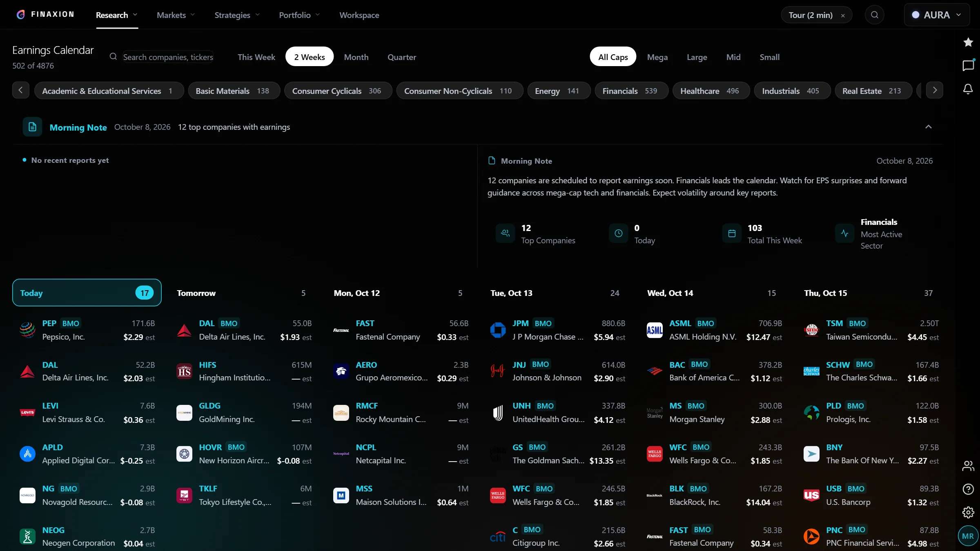
Task: Filter by Energy sector
Action: pyautogui.click(x=559, y=91)
